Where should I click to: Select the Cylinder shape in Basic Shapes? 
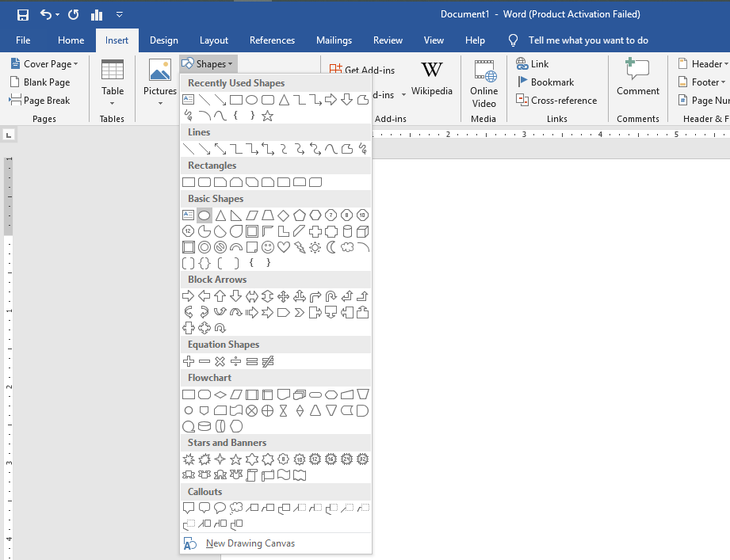coord(347,231)
